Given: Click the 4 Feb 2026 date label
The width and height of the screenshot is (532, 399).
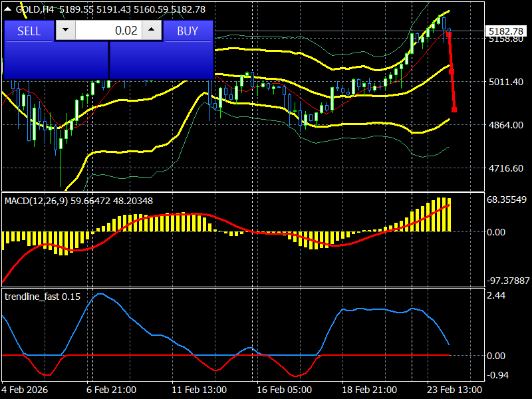Looking at the screenshot, I should pos(25,390).
